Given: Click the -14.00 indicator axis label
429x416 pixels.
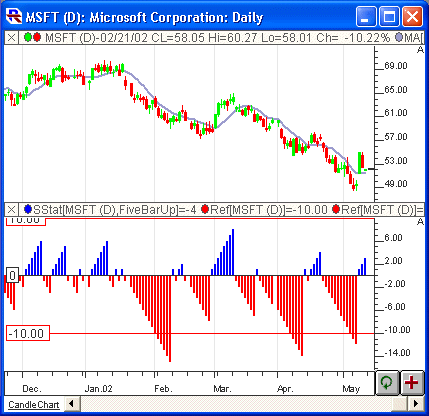Looking at the screenshot, I should click(x=397, y=353).
